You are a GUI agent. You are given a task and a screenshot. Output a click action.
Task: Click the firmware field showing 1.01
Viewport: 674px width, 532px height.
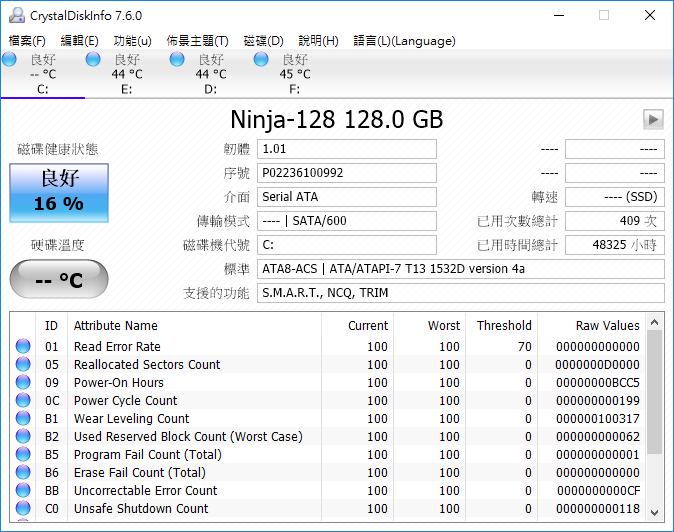click(347, 149)
